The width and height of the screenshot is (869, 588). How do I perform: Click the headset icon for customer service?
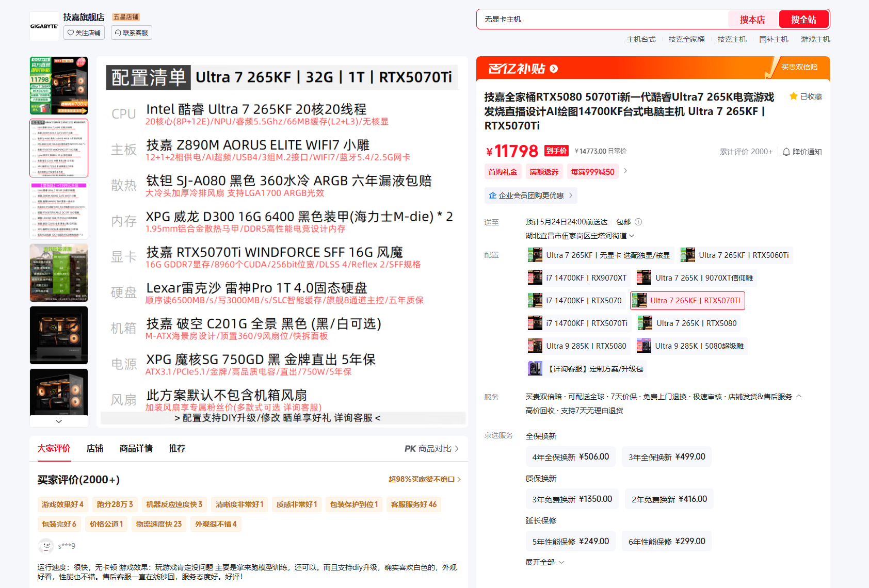pyautogui.click(x=118, y=32)
